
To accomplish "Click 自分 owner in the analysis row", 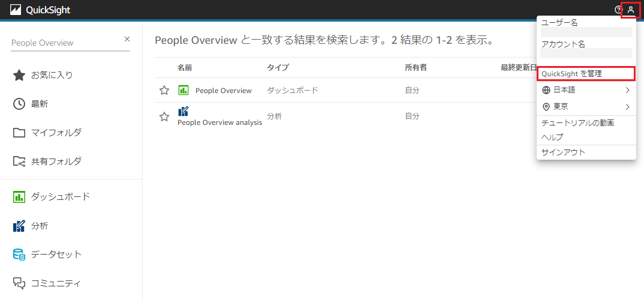I will click(x=412, y=116).
